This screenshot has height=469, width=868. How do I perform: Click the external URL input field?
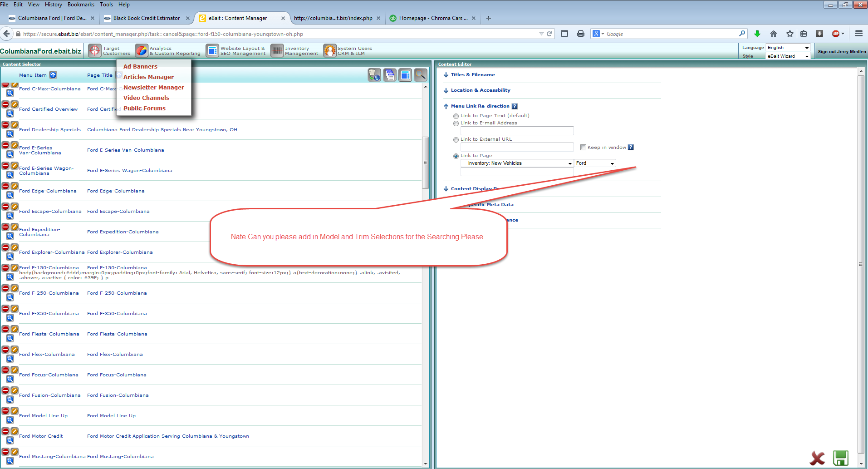(517, 147)
